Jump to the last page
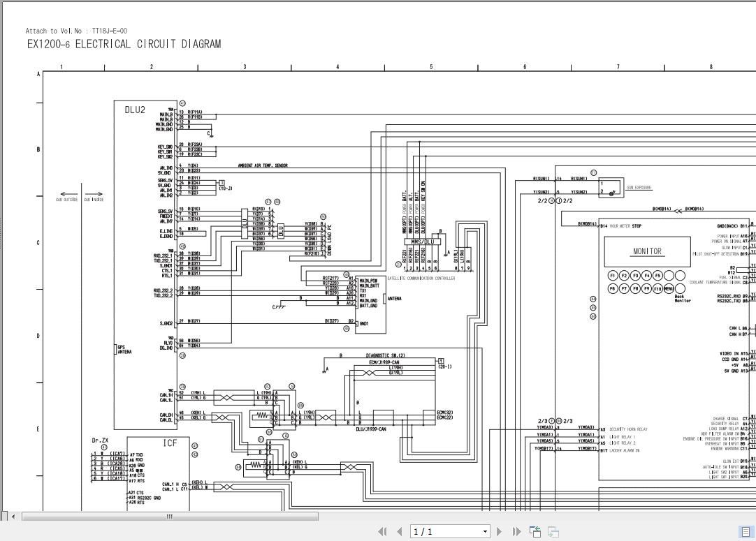 coord(516,531)
